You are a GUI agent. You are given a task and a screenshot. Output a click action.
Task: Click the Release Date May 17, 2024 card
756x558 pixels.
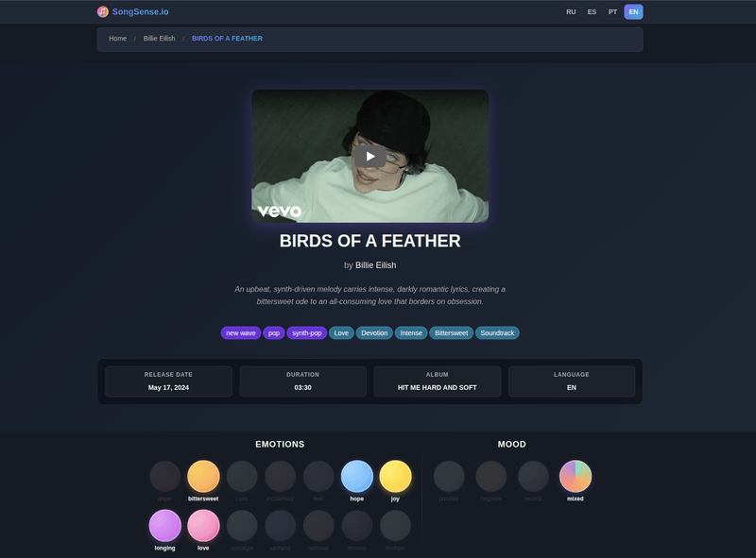[x=168, y=381]
